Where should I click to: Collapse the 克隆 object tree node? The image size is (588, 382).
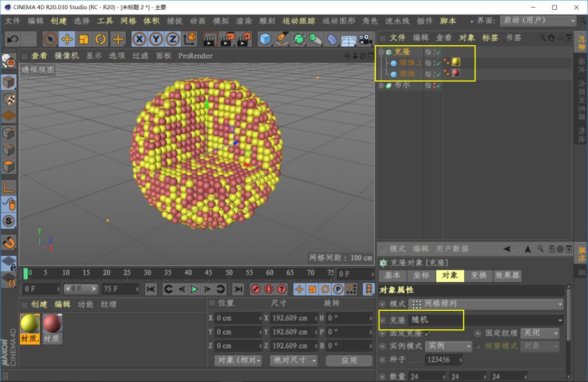[x=381, y=52]
